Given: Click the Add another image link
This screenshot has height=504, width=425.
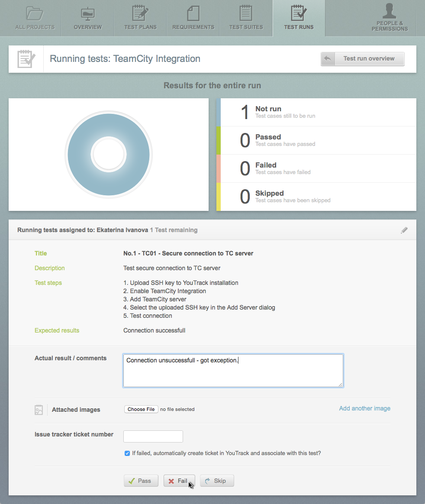Looking at the screenshot, I should pyautogui.click(x=364, y=408).
